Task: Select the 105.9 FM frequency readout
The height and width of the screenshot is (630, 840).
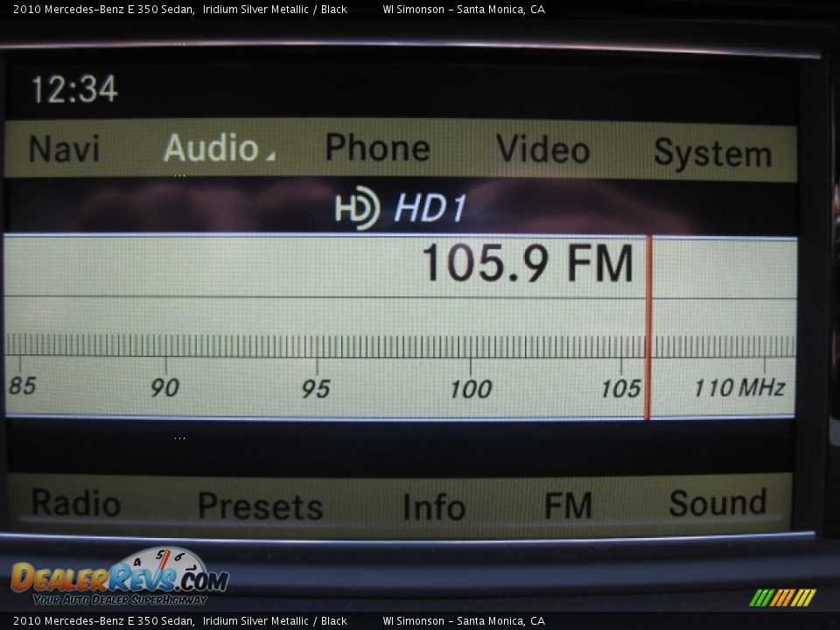Action: (x=528, y=263)
